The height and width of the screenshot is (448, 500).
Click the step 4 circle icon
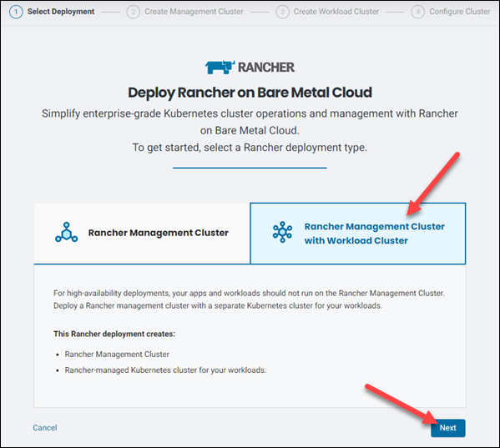coord(417,13)
